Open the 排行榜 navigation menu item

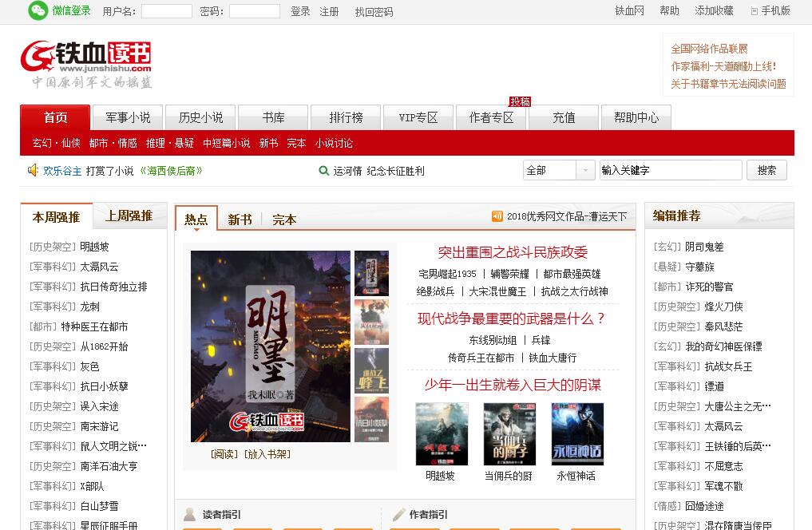pyautogui.click(x=346, y=117)
